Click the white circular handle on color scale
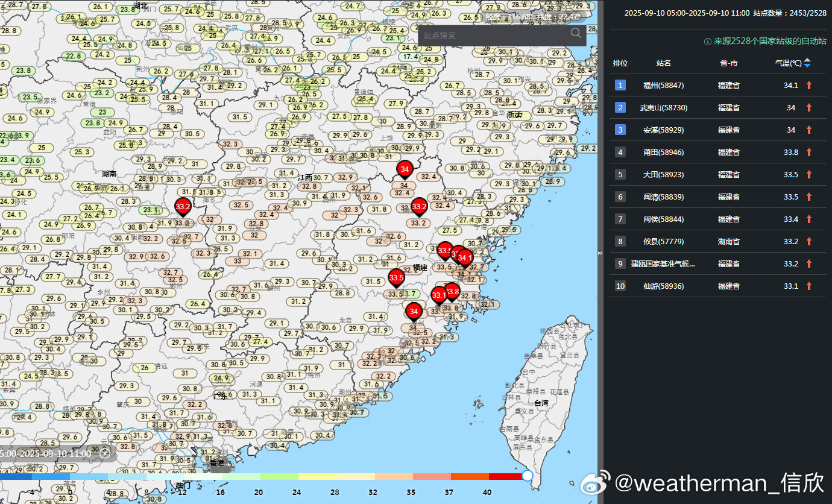This screenshot has width=832, height=504. tap(528, 476)
